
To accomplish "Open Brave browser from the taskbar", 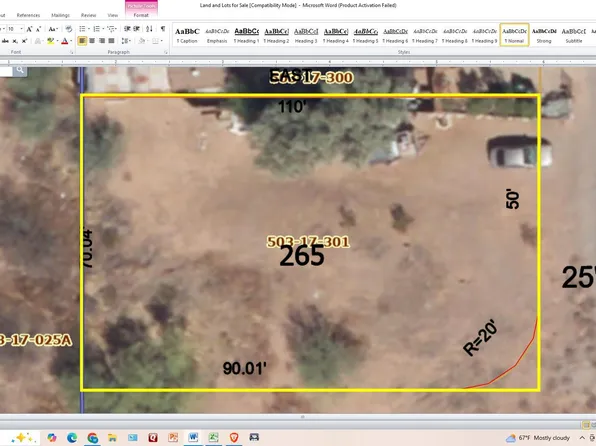I will pos(234,438).
